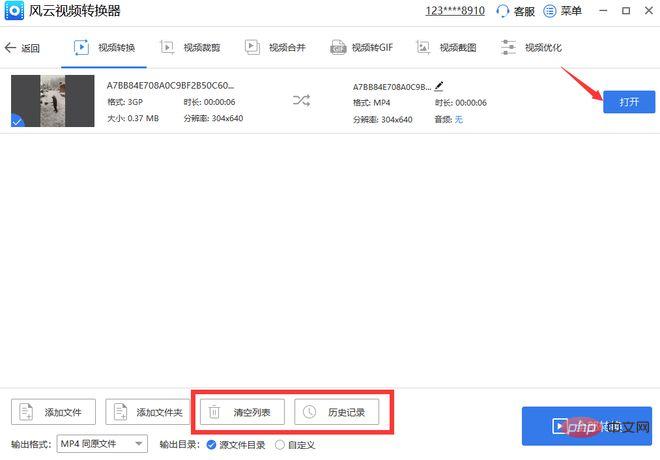Viewport: 660px width, 460px height.
Task: Switch to the 视频截图 tab
Action: 446,48
